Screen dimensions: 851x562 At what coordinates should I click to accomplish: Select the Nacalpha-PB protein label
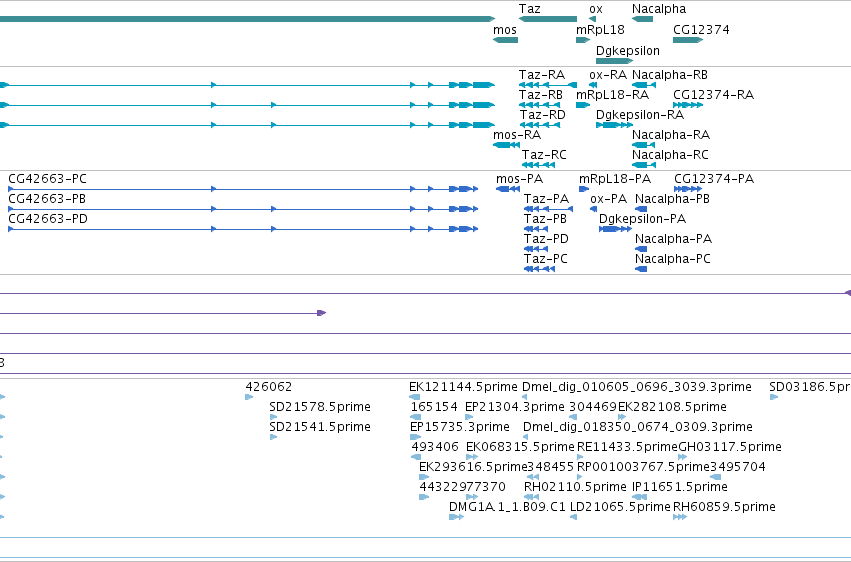(672, 199)
